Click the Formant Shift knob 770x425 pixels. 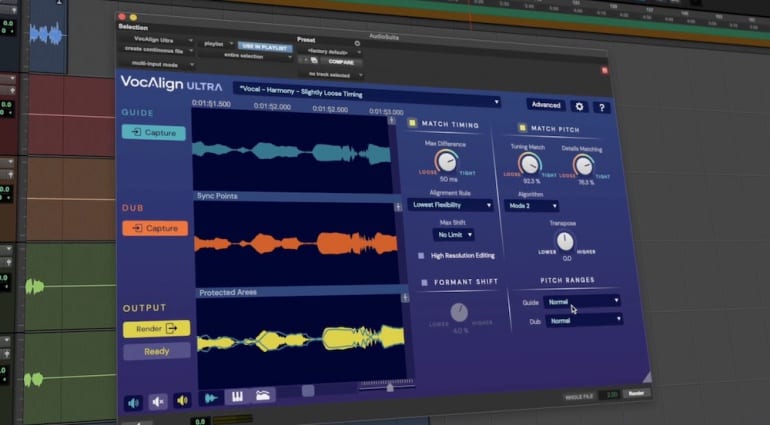pos(459,312)
